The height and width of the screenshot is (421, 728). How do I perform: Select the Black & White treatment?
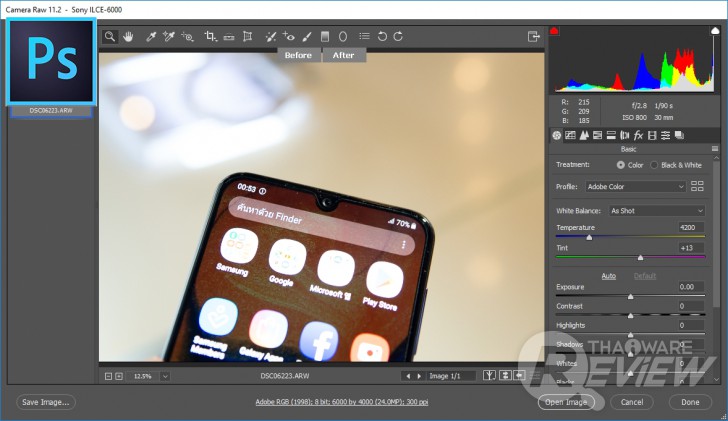654,165
